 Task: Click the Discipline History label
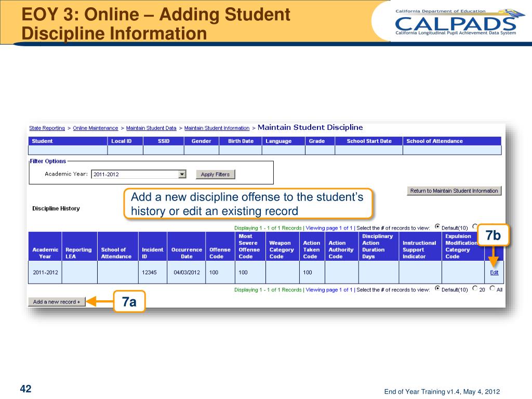pos(56,208)
